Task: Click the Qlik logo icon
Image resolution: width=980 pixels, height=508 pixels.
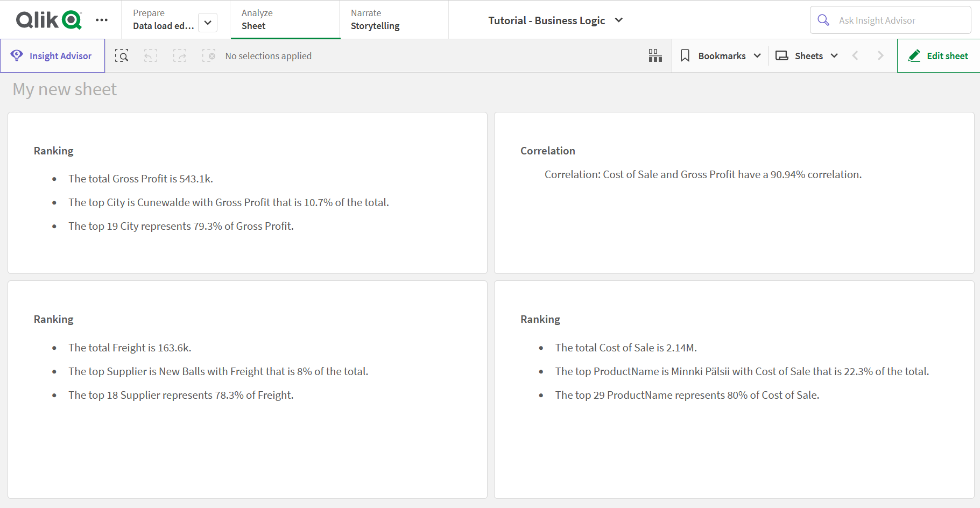Action: pos(48,20)
